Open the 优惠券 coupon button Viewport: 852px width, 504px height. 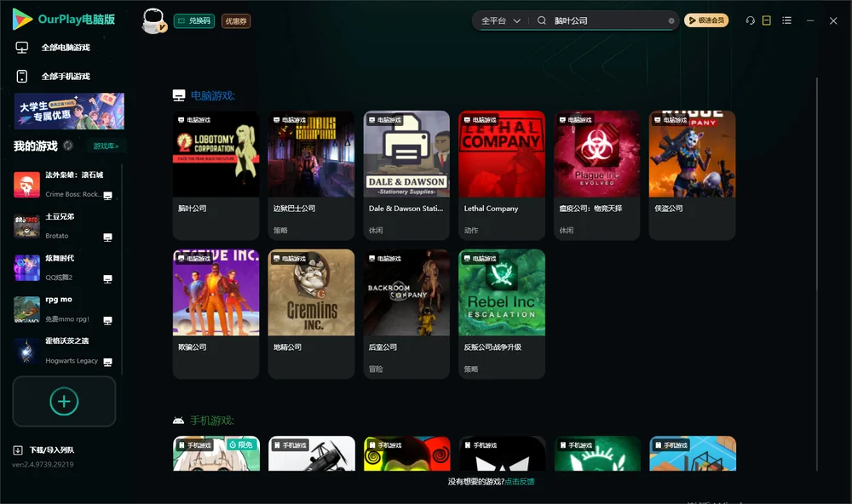click(x=236, y=20)
